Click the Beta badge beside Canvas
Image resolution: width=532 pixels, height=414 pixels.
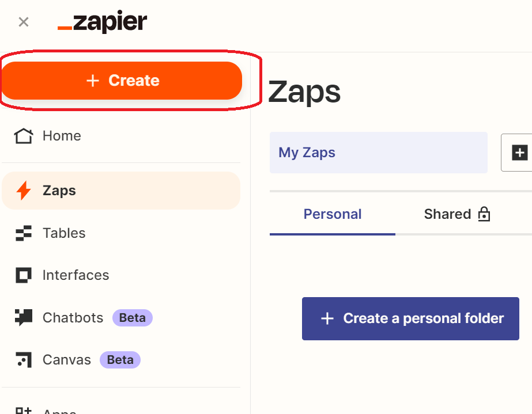tap(120, 360)
